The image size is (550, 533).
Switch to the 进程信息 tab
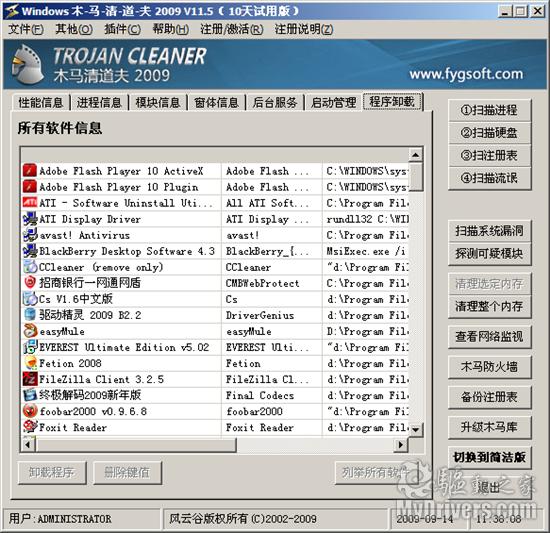point(99,102)
